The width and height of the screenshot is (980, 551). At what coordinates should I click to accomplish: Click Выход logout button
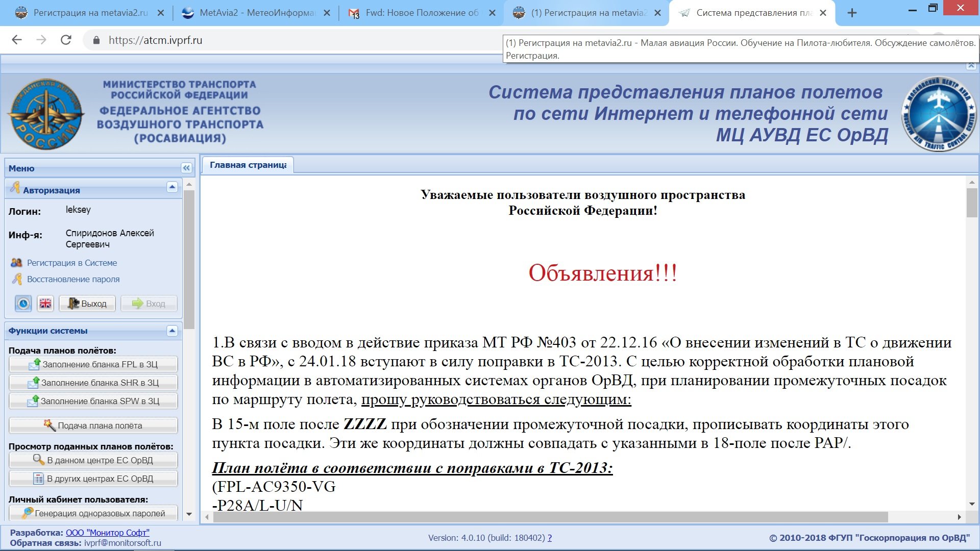[87, 304]
